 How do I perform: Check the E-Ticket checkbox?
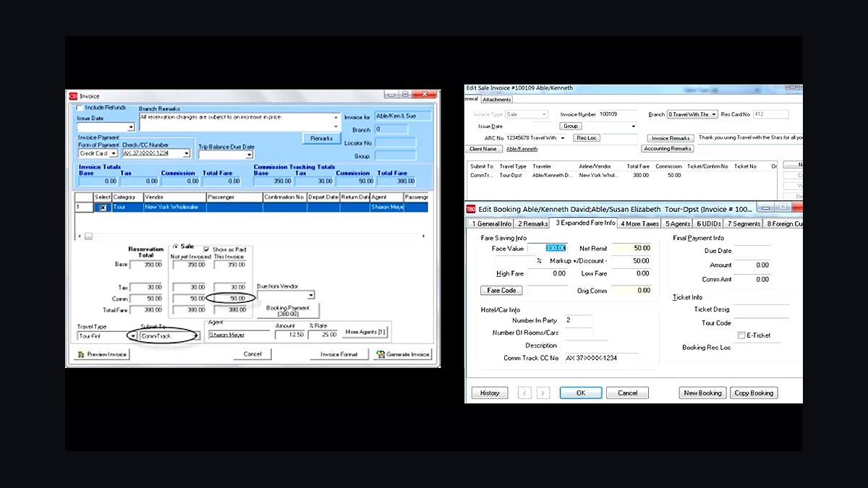click(741, 335)
